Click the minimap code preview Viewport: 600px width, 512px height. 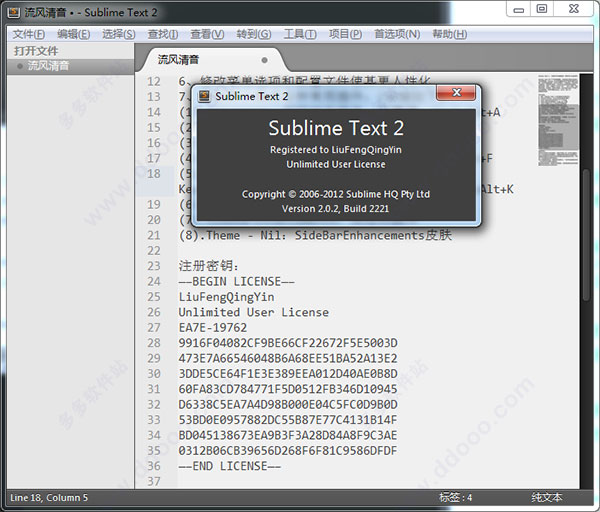[x=558, y=121]
